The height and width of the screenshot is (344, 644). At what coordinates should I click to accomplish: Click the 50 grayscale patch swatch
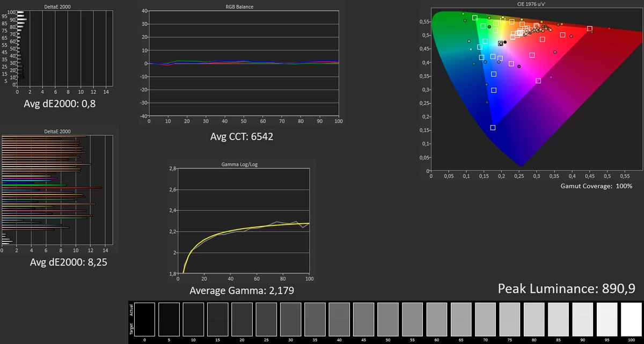point(388,319)
